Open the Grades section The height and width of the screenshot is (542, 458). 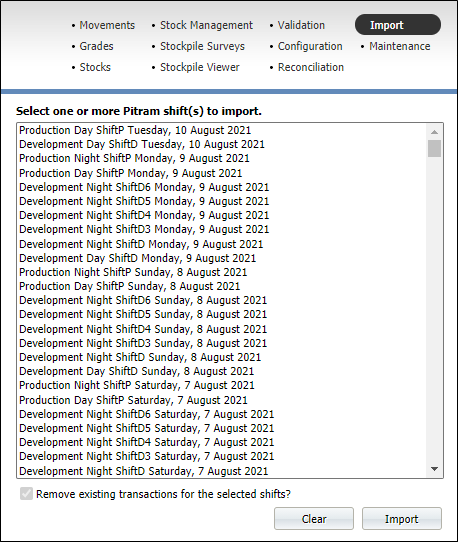[96, 46]
